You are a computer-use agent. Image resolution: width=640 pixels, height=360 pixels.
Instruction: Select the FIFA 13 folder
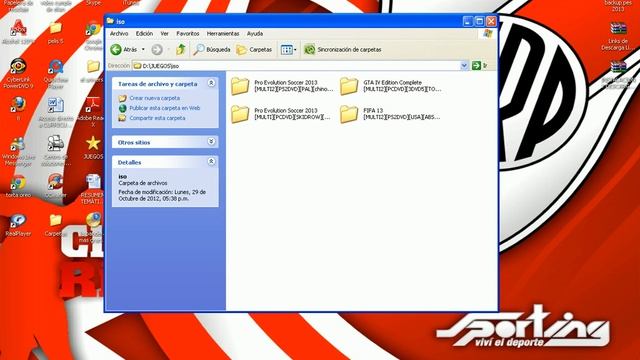click(390, 114)
